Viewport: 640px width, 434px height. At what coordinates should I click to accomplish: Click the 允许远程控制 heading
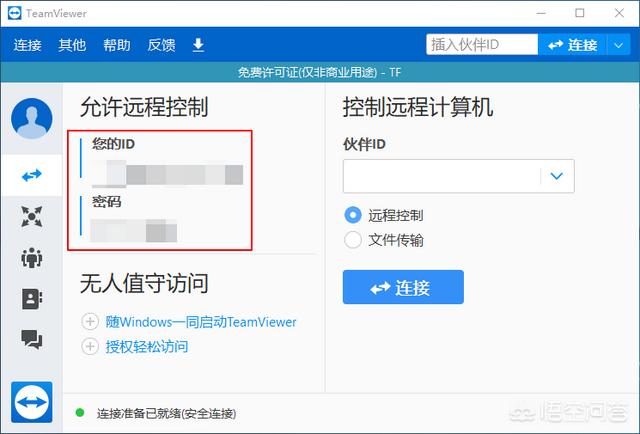click(144, 107)
